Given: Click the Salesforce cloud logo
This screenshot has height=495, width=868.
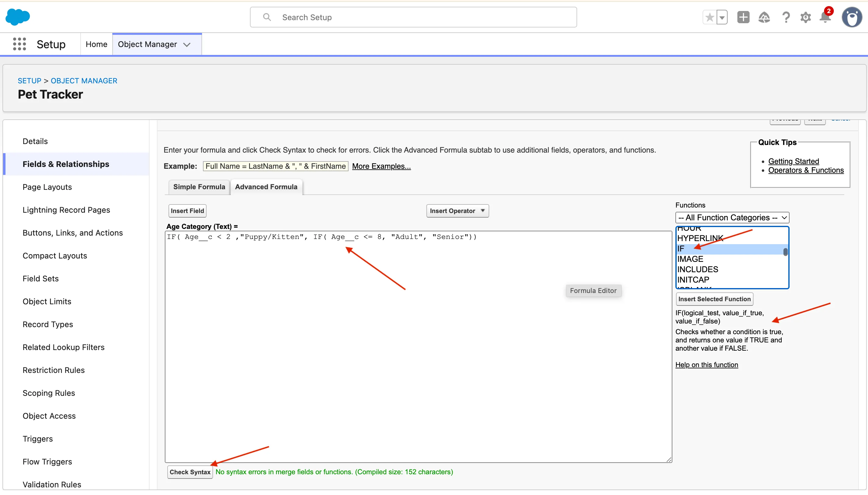Looking at the screenshot, I should [18, 17].
